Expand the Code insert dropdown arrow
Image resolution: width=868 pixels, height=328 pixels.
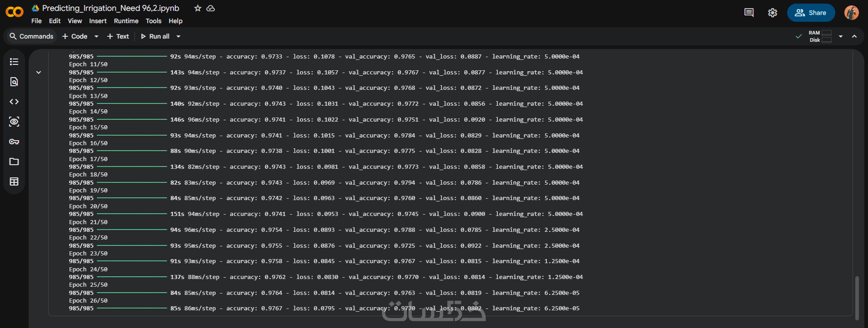click(x=96, y=36)
